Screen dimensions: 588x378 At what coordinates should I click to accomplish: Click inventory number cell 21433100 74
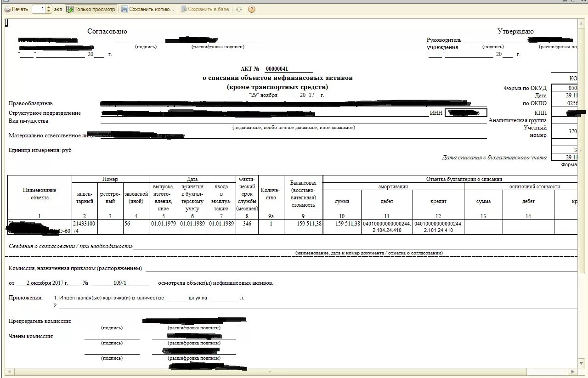(x=85, y=227)
